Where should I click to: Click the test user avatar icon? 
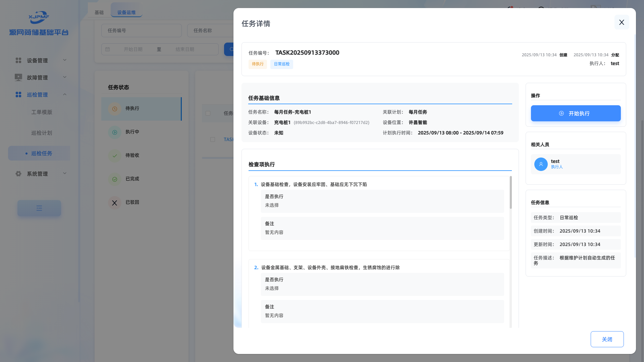click(x=541, y=164)
